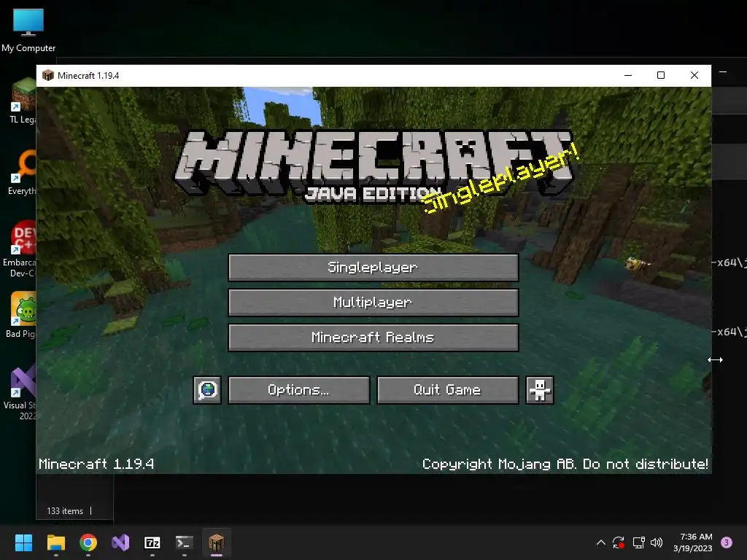747x560 pixels.
Task: Open Everything search desktop shortcut
Action: click(x=23, y=172)
